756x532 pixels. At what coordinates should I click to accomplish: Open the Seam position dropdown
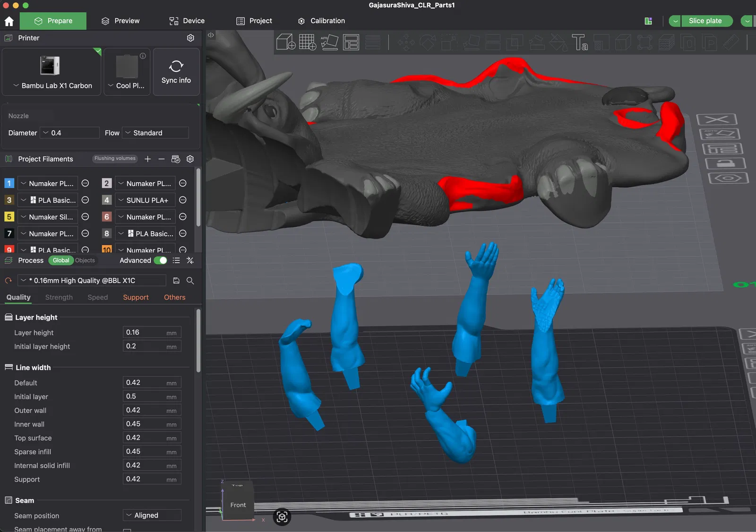tap(152, 515)
